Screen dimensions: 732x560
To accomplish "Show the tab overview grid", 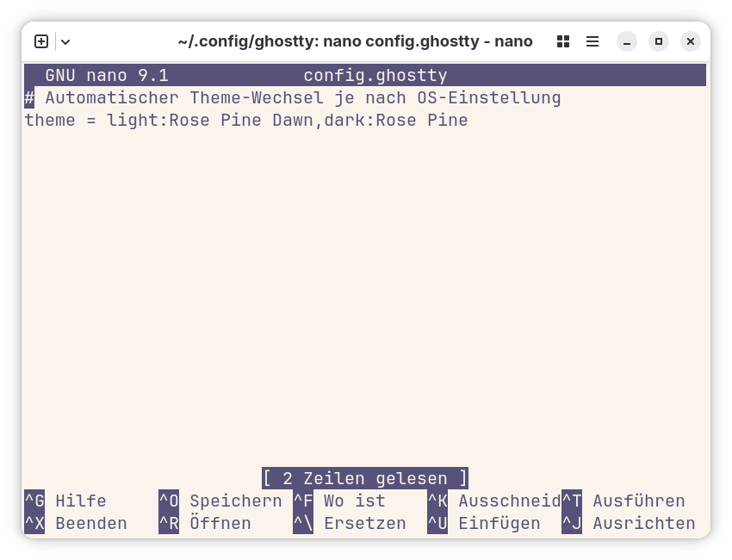I will tap(563, 41).
